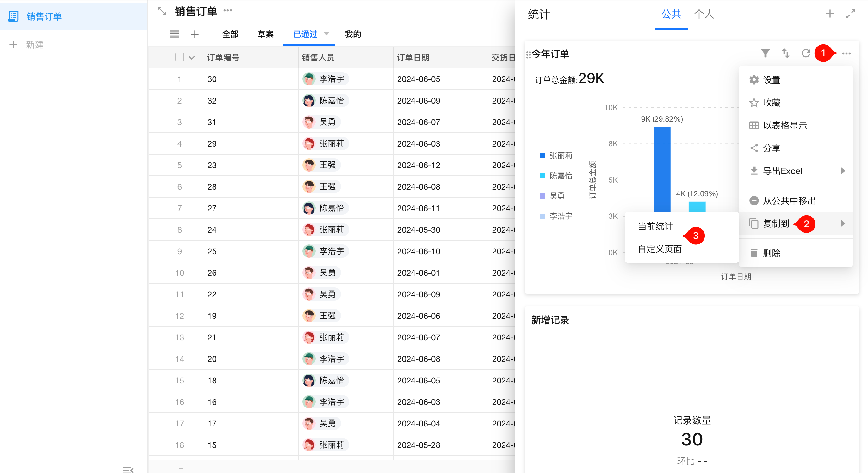Click the plus icon to add statistic
868x473 pixels.
coord(830,14)
